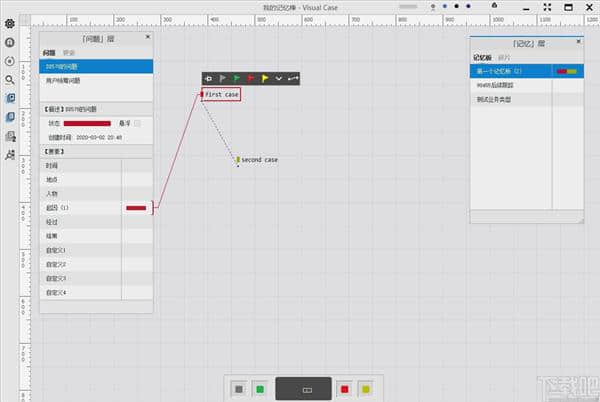Image resolution: width=600 pixels, height=402 pixels.
Task: Click the black dot in title bar
Action: 457,6
